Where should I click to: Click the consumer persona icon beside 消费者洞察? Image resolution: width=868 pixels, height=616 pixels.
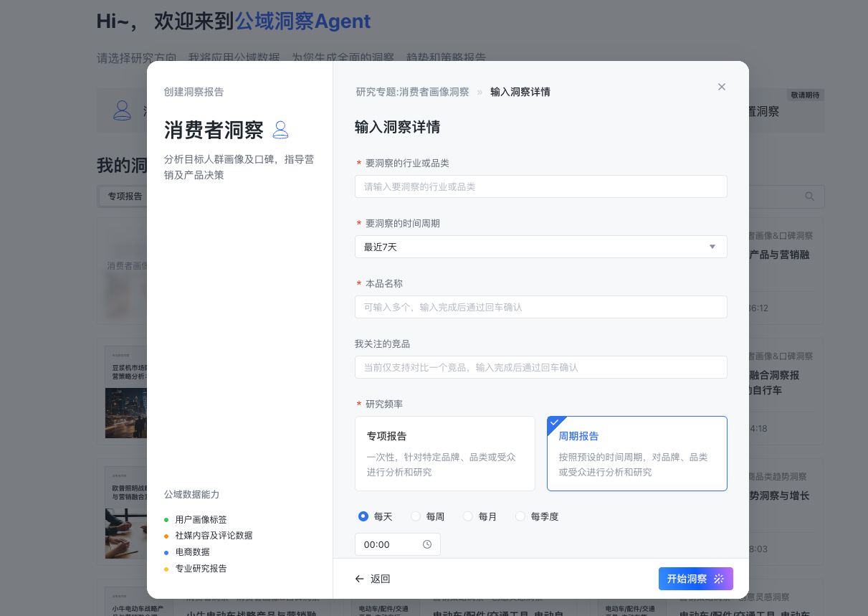tap(281, 130)
